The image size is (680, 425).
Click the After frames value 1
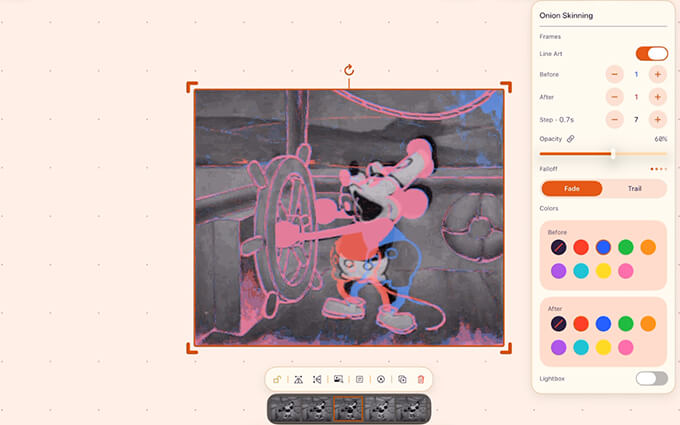(636, 97)
